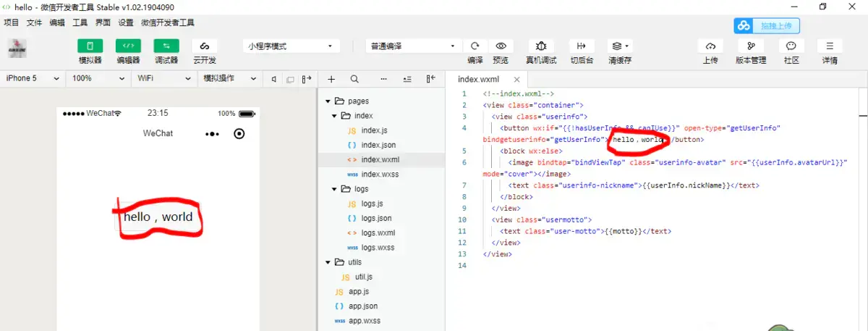Click the 预览 preview eye icon
868x331 pixels.
(501, 46)
